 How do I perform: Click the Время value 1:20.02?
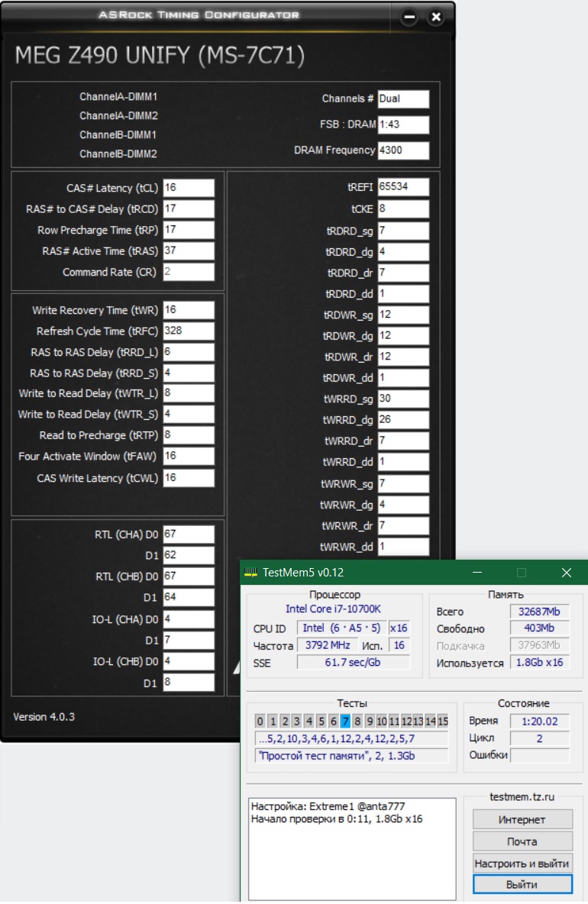540,722
